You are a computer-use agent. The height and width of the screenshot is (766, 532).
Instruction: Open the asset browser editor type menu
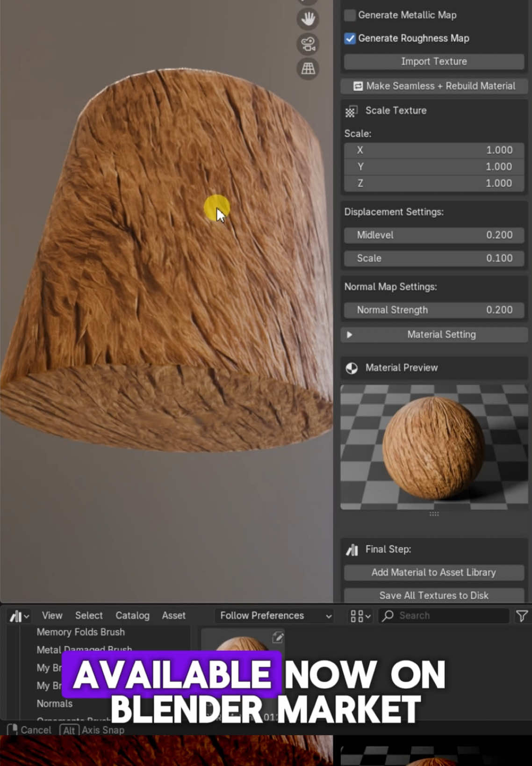point(20,616)
